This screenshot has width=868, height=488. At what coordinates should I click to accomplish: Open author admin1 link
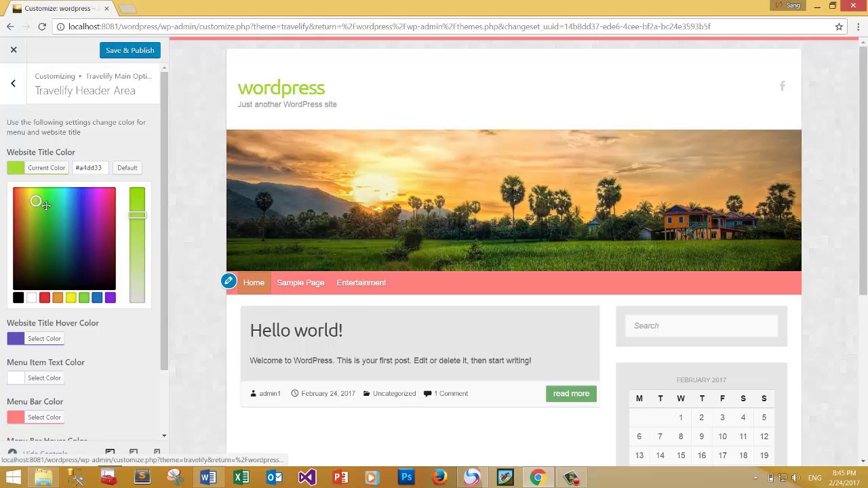click(269, 394)
